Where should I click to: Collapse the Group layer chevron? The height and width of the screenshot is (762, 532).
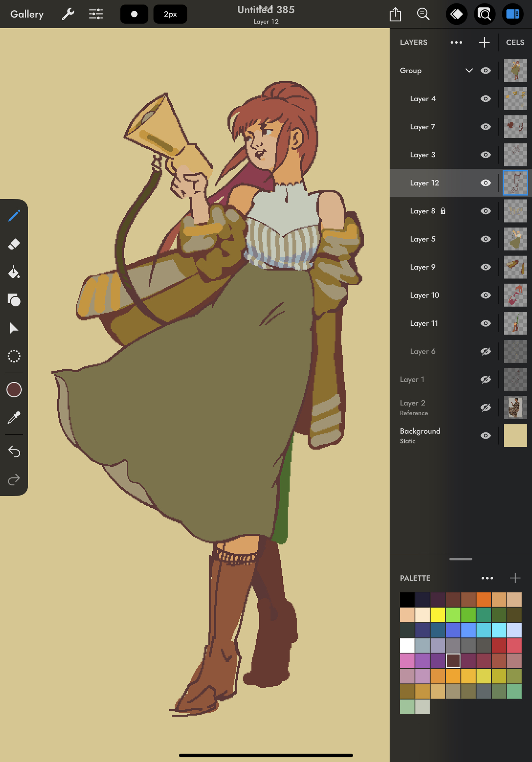point(469,70)
